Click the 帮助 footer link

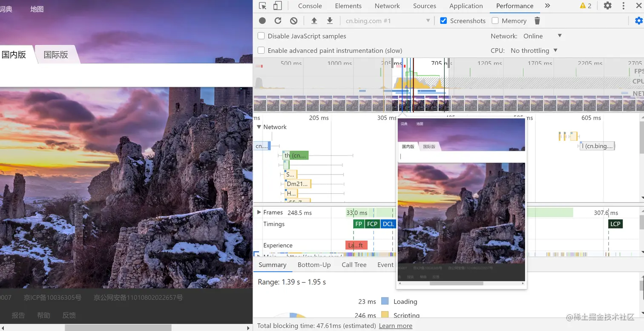43,315
